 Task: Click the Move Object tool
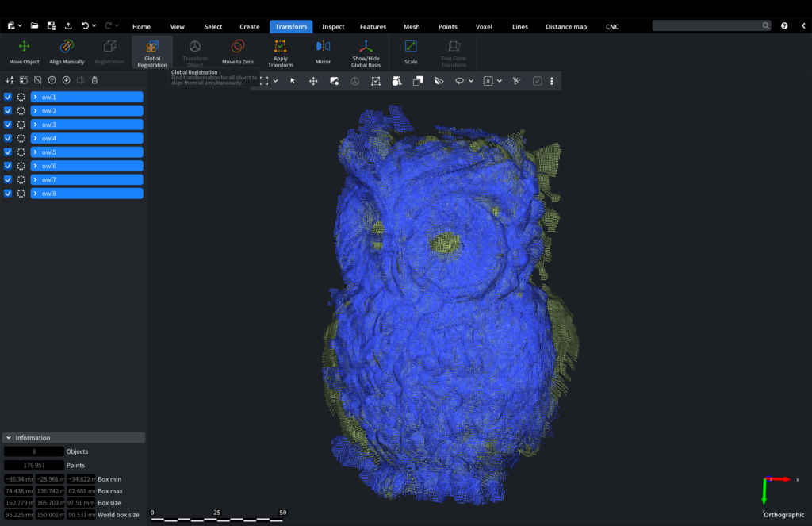coord(24,52)
